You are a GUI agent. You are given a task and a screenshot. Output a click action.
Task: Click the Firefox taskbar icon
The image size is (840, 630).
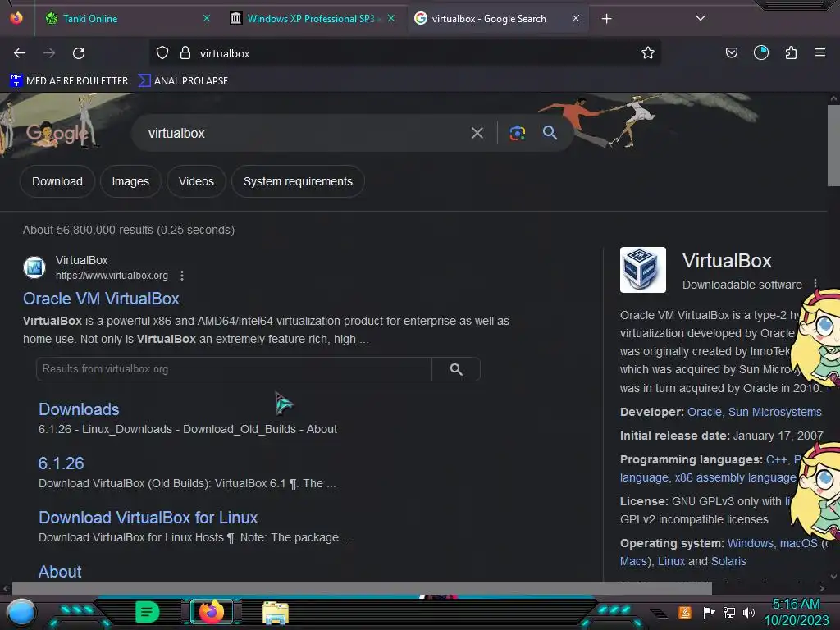211,612
